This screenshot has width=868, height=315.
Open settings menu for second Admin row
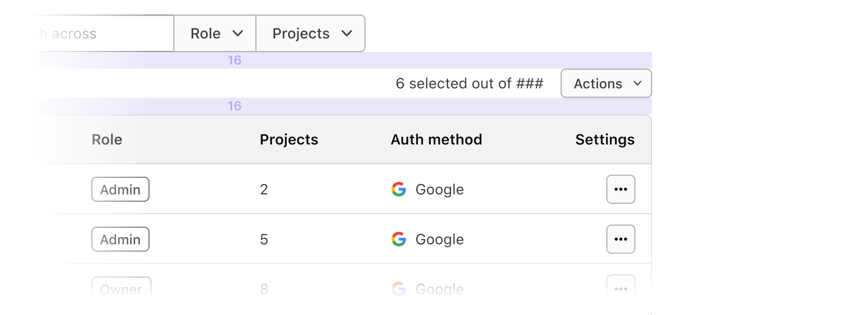[620, 239]
